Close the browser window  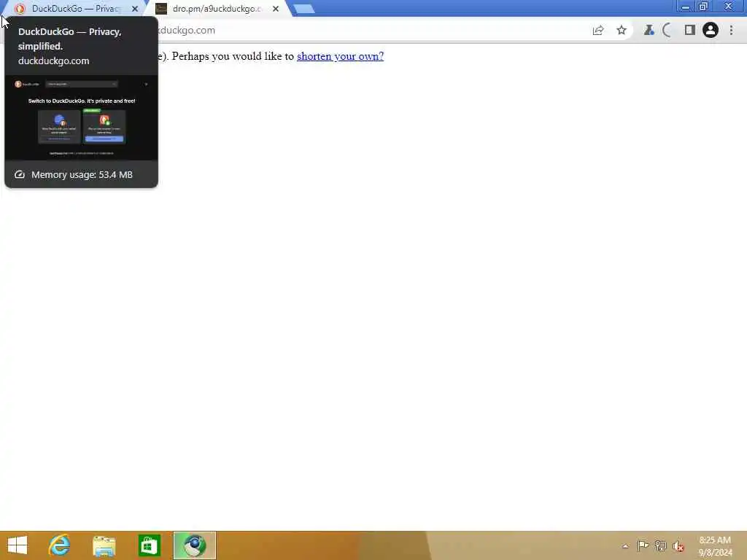click(x=729, y=7)
